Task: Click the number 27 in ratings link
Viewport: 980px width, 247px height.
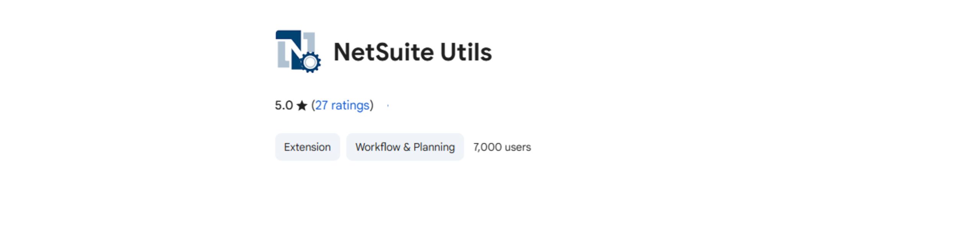Action: pyautogui.click(x=321, y=105)
